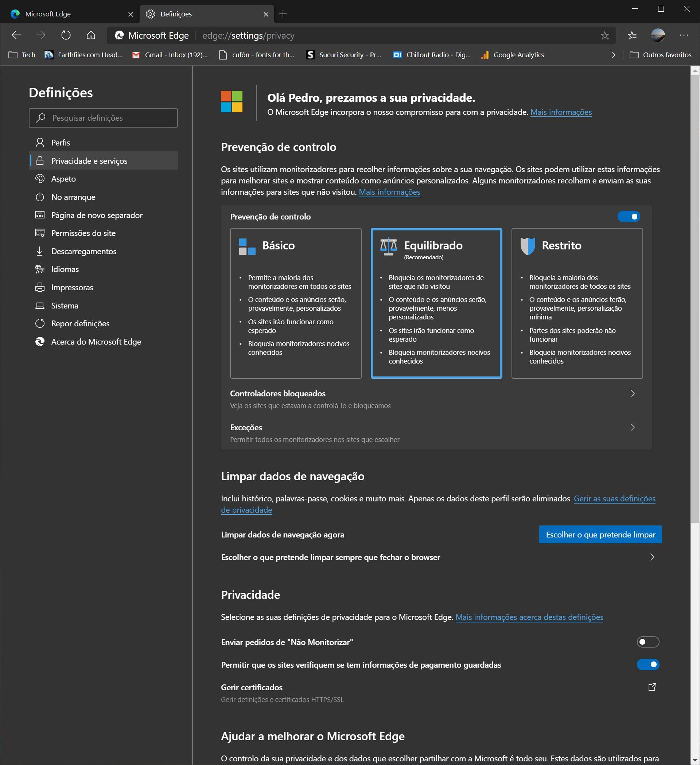Viewport: 700px width, 765px height.
Task: Open Outros favoritos folder
Action: [x=661, y=55]
